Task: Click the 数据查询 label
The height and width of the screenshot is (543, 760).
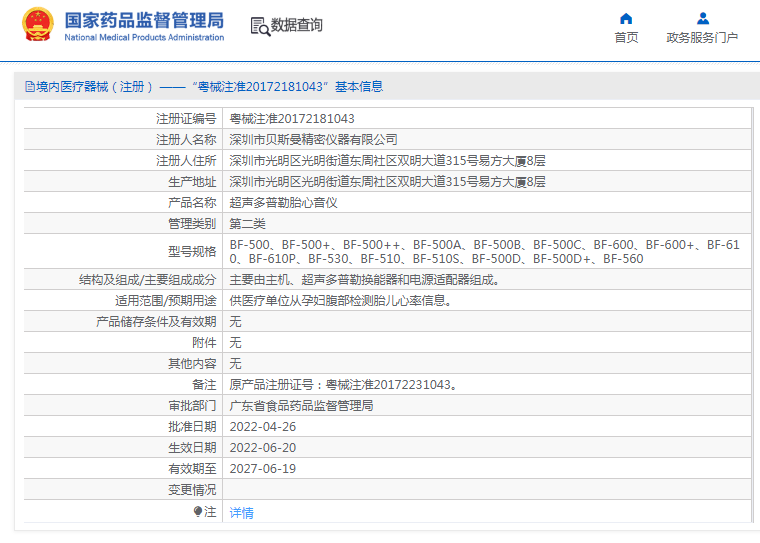Action: [x=297, y=25]
